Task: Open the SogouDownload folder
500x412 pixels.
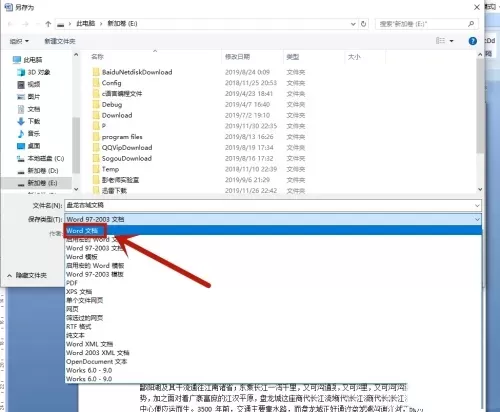Action: [122, 158]
